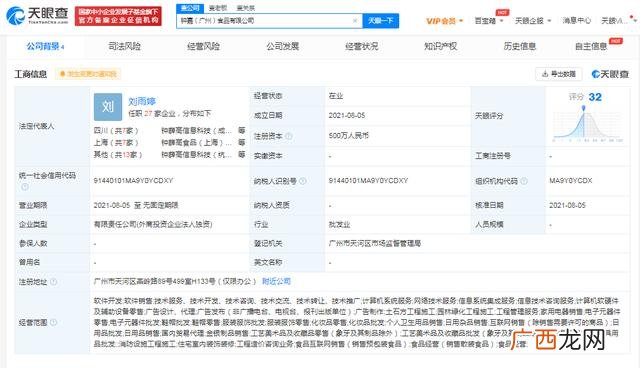Switch to the 自主信息 tab
Viewport: 640px width, 368px height.
pyautogui.click(x=591, y=47)
